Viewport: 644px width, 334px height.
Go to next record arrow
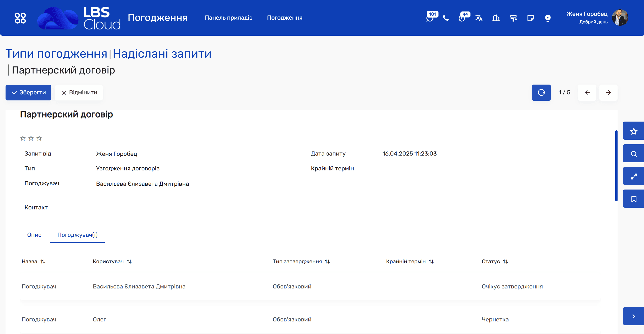[608, 93]
